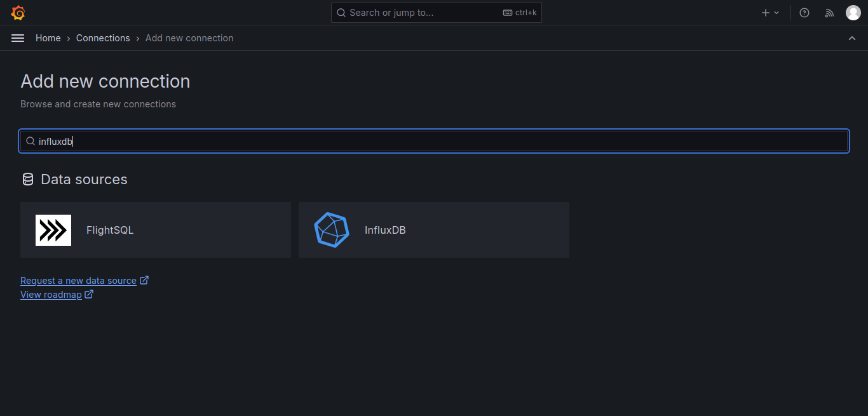Select the InfluxDB data source card

[x=434, y=230]
